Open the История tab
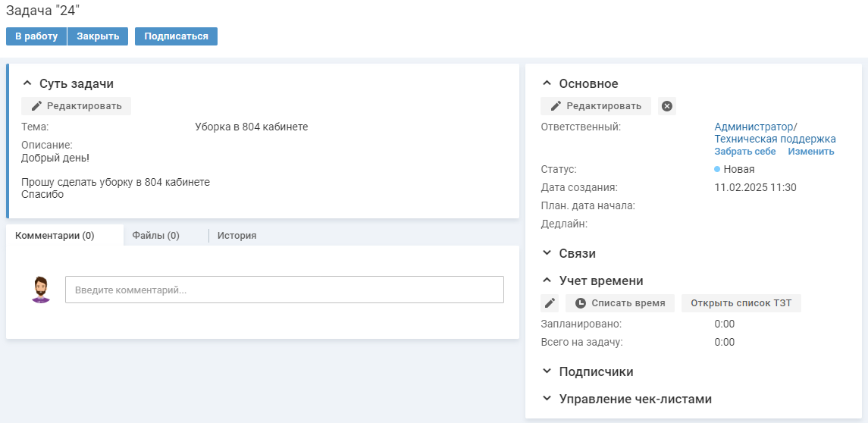Screen dimensions: 868x423 (x=237, y=235)
